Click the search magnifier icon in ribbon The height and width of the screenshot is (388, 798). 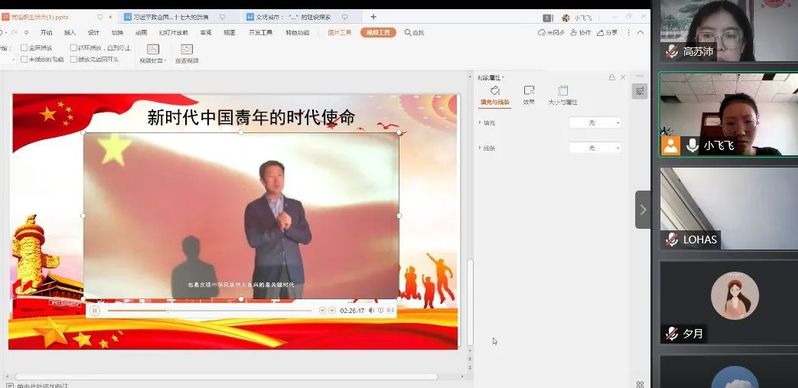pos(408,33)
